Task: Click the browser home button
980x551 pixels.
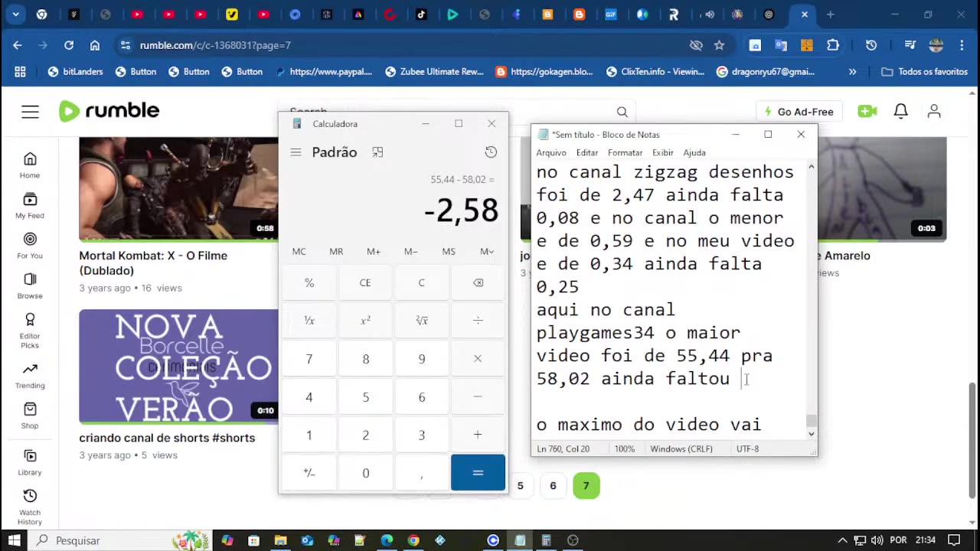Action: pyautogui.click(x=95, y=45)
